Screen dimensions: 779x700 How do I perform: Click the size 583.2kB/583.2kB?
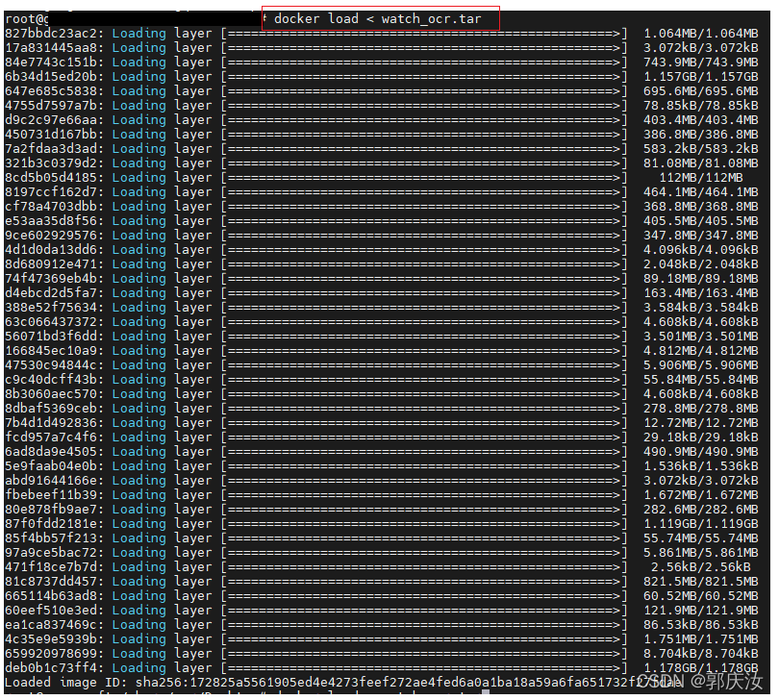(701, 148)
